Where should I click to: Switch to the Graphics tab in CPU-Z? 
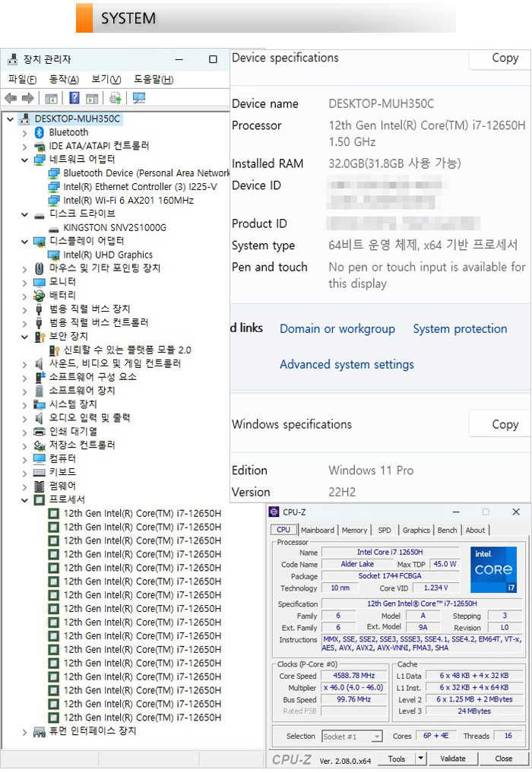coord(416,531)
